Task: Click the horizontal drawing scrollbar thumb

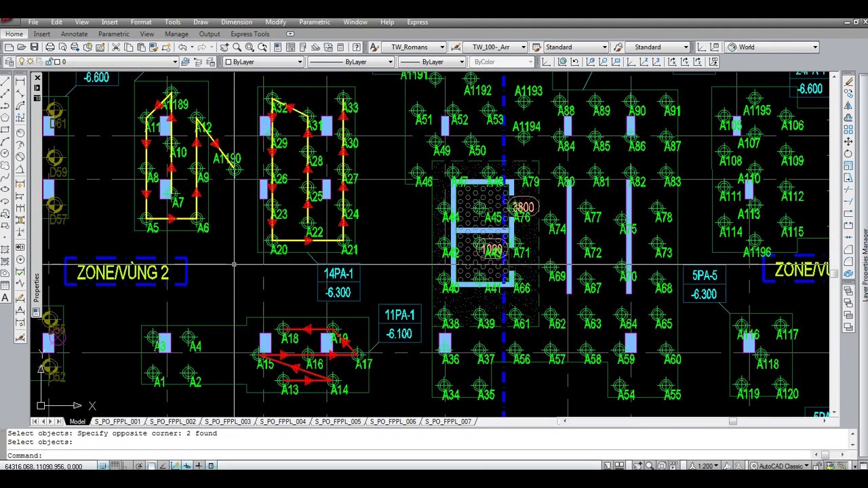Action: [x=732, y=421]
